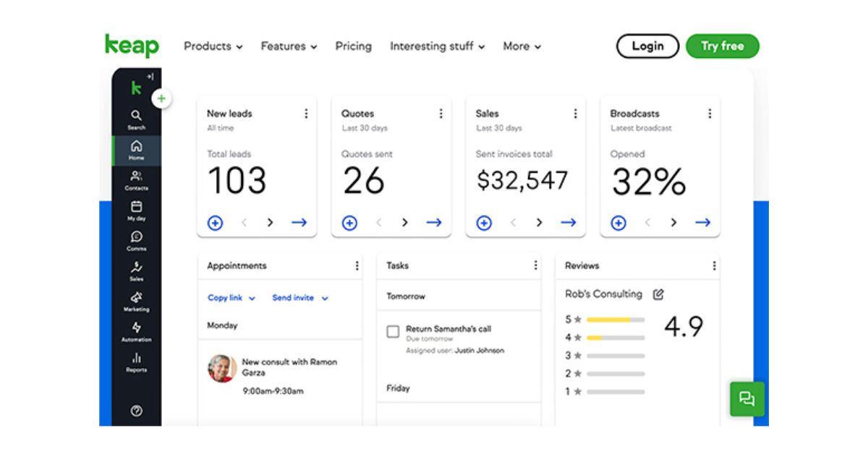Open Search in the sidebar
This screenshot has width=868, height=452.
tap(136, 119)
